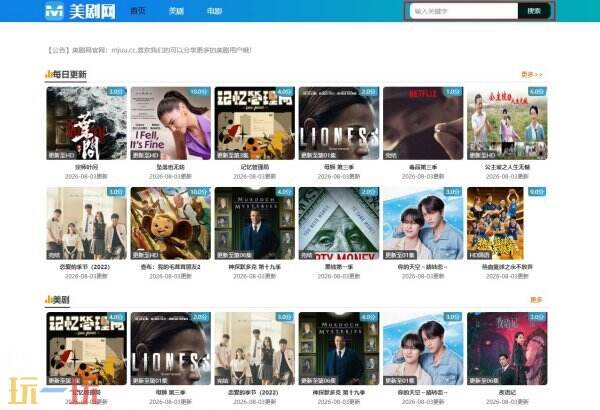This screenshot has width=600, height=410.
Task: Open the I Fell, It's Fine poster
Action: pos(171,123)
